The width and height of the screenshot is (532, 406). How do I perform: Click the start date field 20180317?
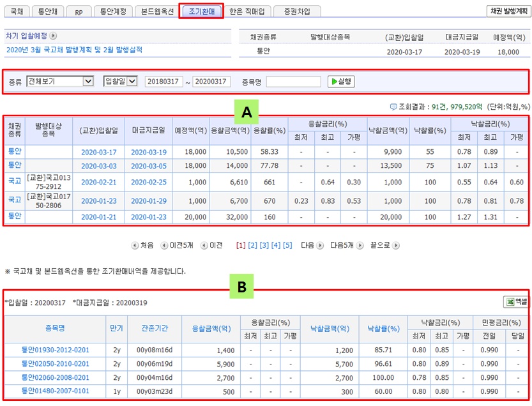coord(163,82)
